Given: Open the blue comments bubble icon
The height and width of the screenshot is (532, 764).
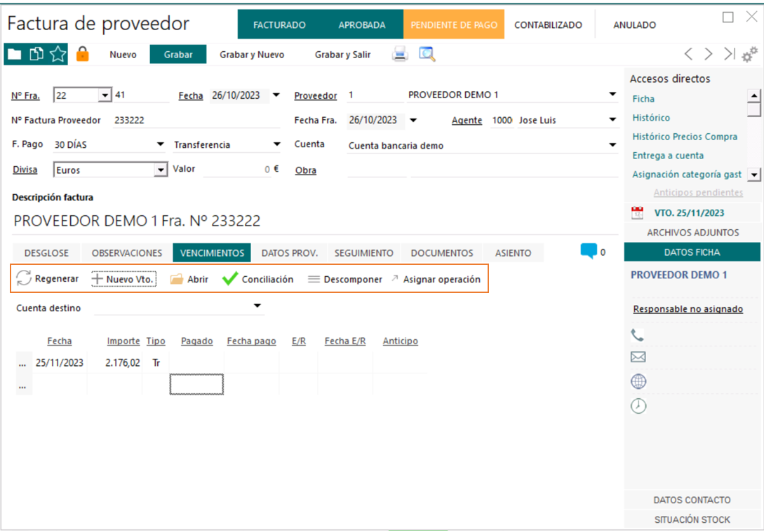Looking at the screenshot, I should 589,251.
